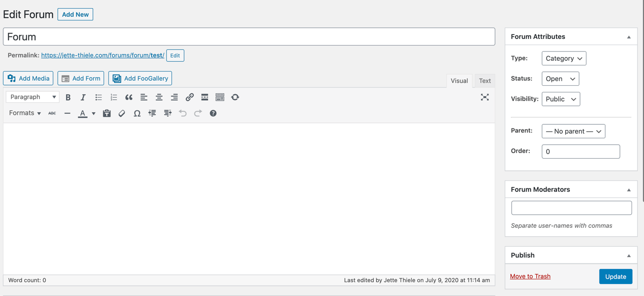The width and height of the screenshot is (644, 296).
Task: Toggle paste as text
Action: tap(107, 113)
